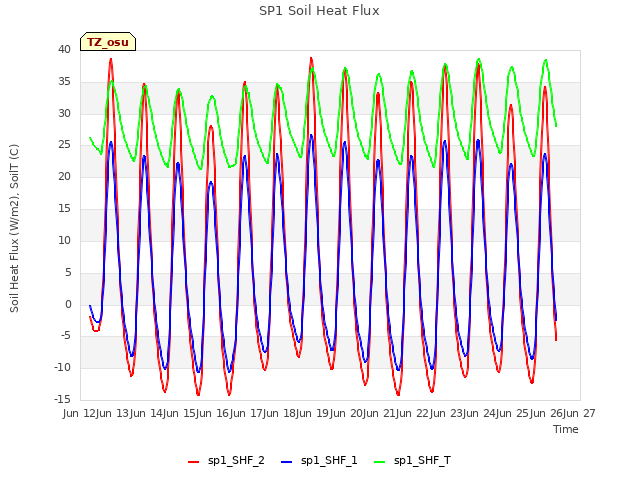The image size is (640, 480).
Task: Toggle the sp1_SHF_T legend entry
Action: pos(413,461)
